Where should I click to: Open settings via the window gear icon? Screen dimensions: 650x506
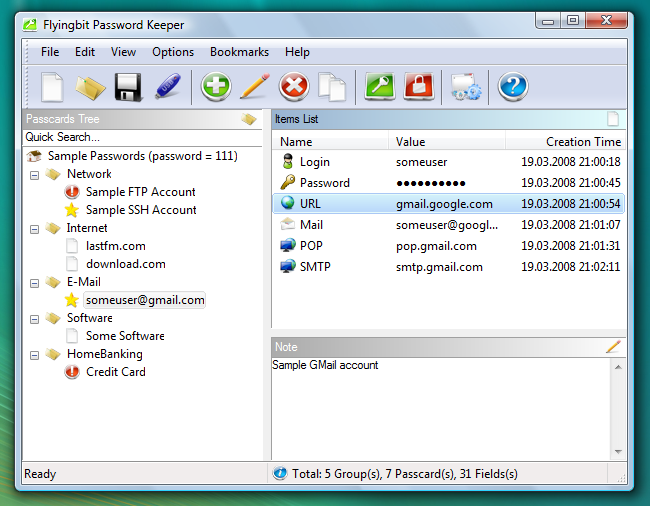466,87
